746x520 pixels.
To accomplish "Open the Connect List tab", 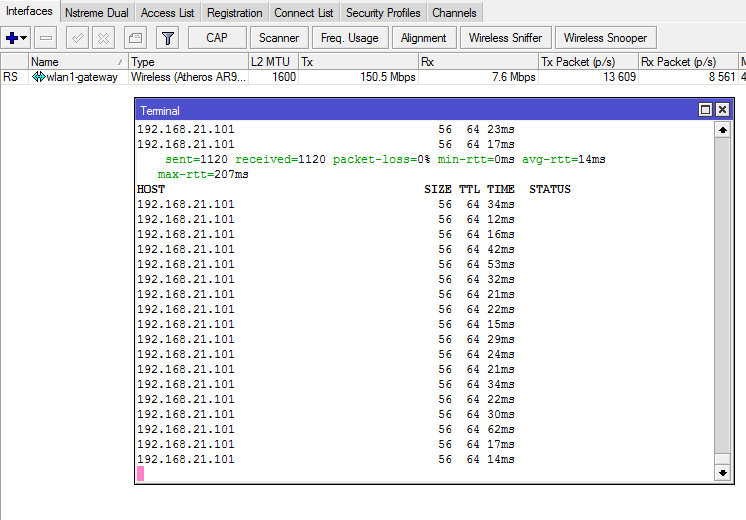I will pos(304,13).
